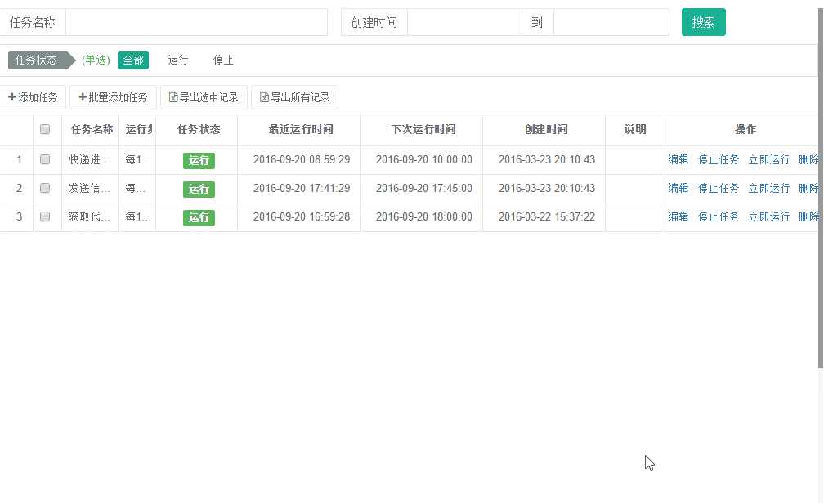
Task: Click last run time 2016-09-20 08:59:29
Action: 302,159
